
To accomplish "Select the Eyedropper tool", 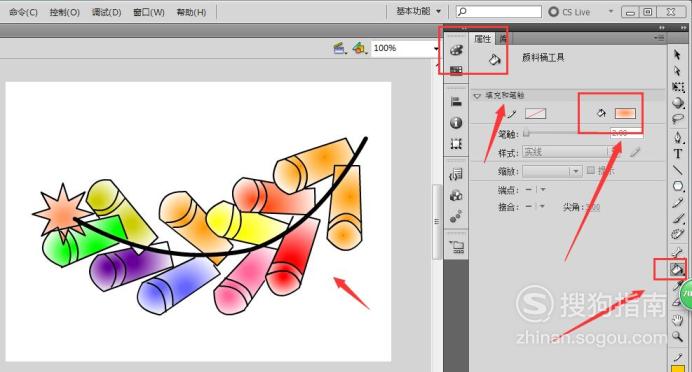I will pos(677,286).
